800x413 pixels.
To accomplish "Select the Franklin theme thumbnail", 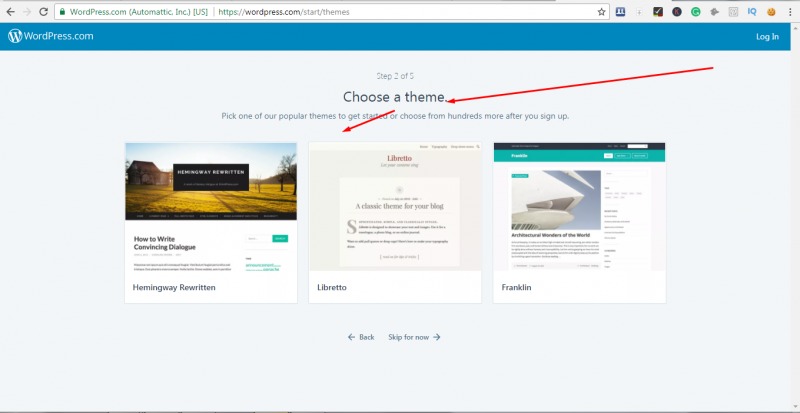I will coord(579,207).
